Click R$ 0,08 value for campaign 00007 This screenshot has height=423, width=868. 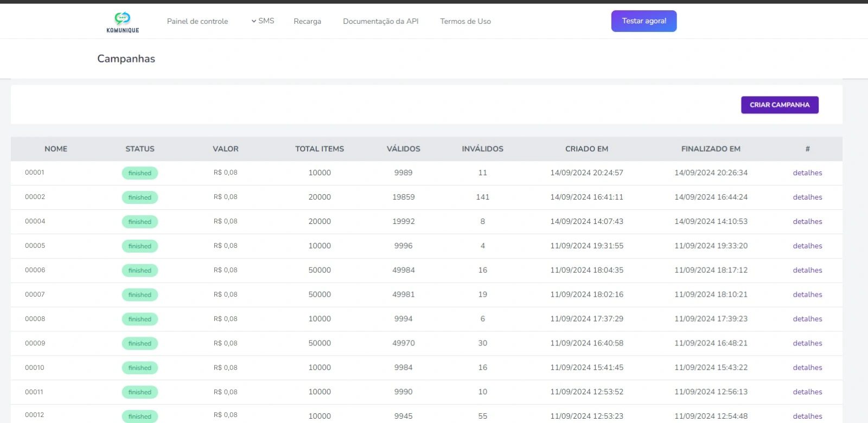coord(226,294)
